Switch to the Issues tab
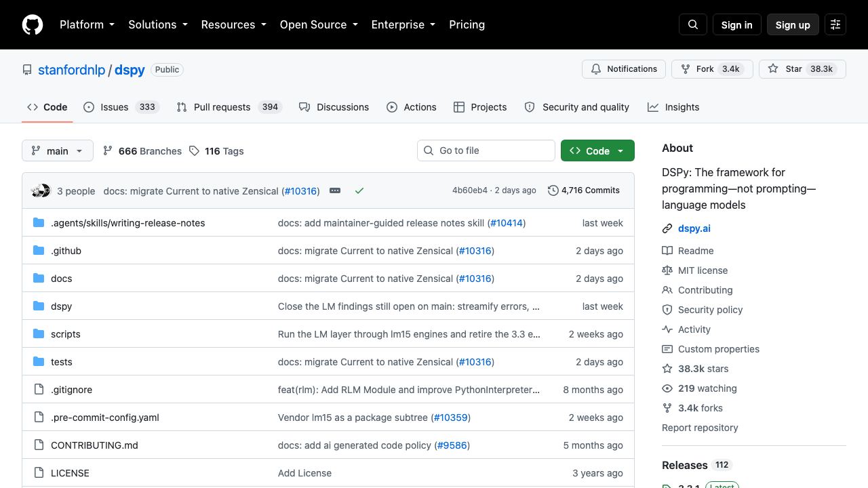Viewport: 868px width, 488px height. point(121,107)
